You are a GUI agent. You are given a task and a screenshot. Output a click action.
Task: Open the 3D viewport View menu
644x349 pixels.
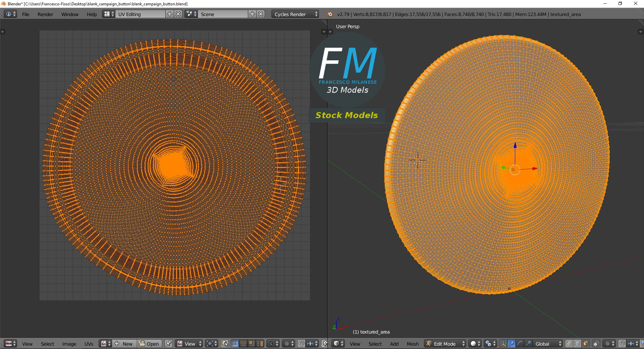coord(355,344)
